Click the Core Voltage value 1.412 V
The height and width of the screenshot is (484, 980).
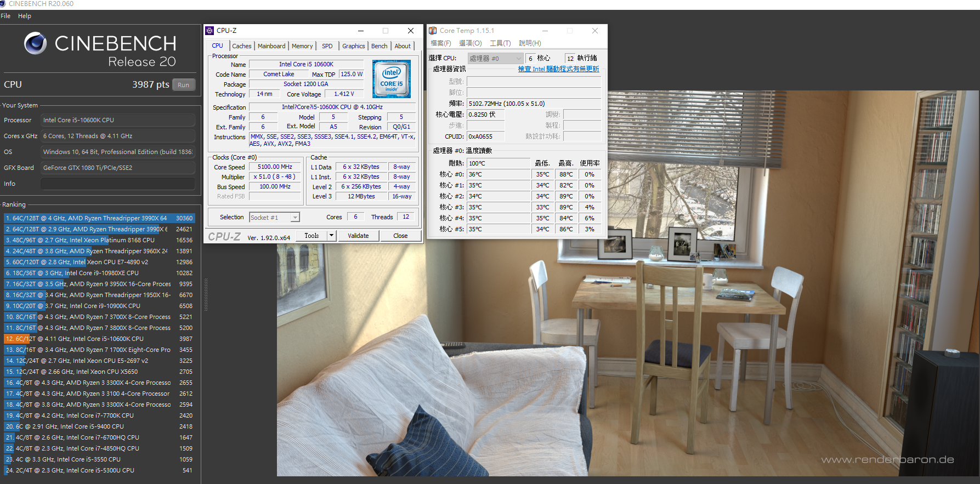(344, 94)
